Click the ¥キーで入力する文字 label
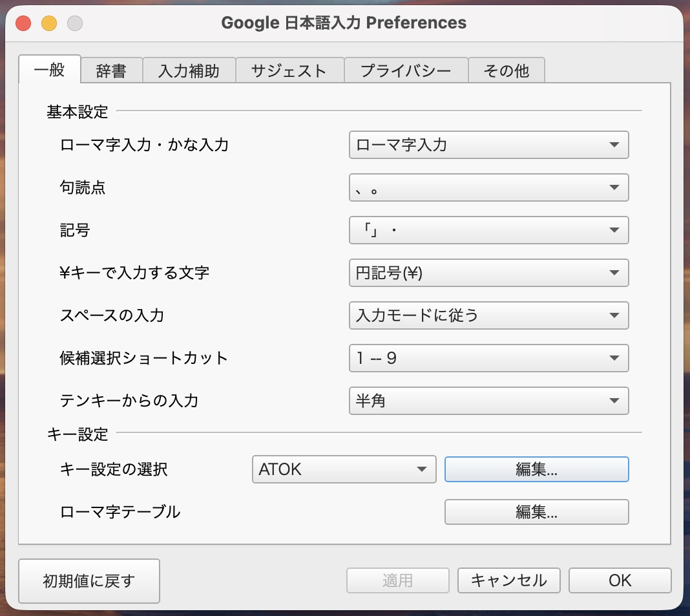Screen dimensions: 690x616 coord(134,273)
